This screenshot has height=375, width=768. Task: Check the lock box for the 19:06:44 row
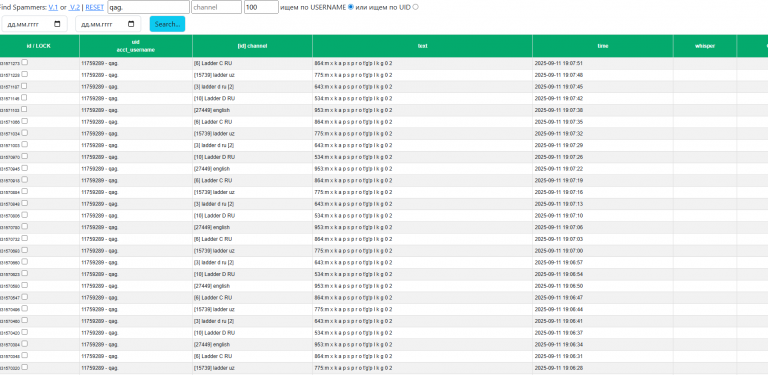pyautogui.click(x=24, y=309)
